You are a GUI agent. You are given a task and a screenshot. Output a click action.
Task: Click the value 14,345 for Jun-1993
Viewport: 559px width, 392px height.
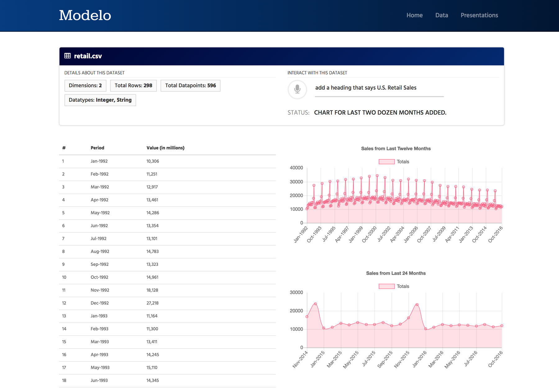coord(152,380)
